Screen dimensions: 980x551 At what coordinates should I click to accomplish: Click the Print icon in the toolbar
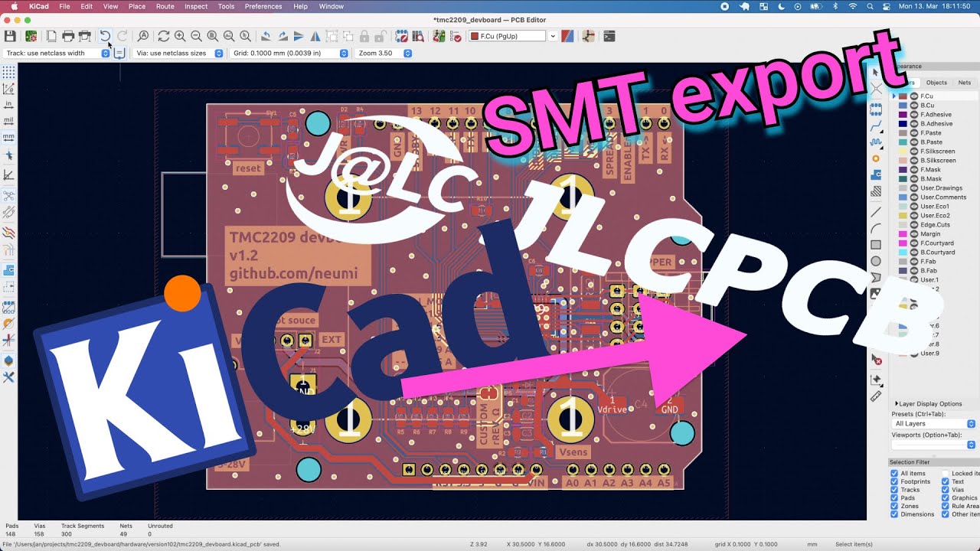(68, 36)
